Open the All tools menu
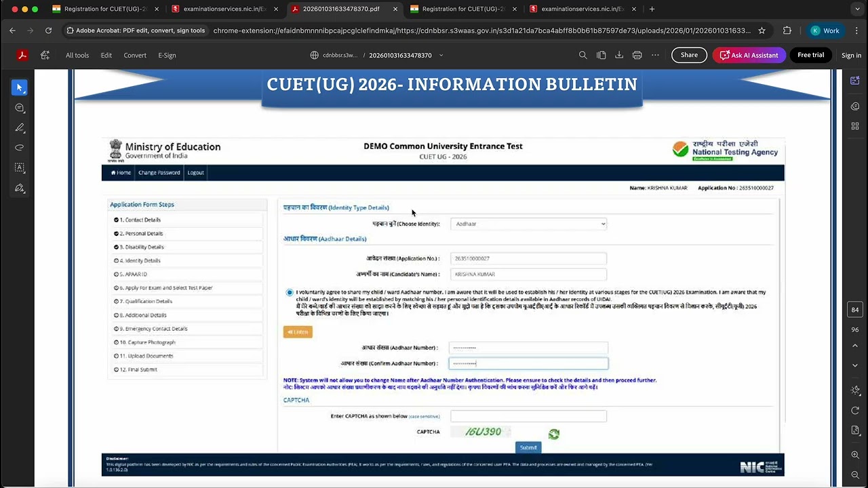868x488 pixels. click(x=77, y=55)
